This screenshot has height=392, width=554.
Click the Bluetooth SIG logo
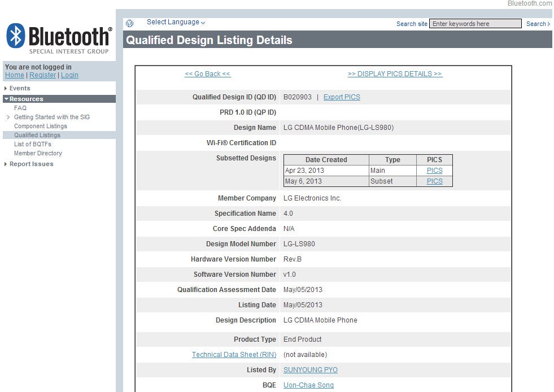(x=59, y=38)
